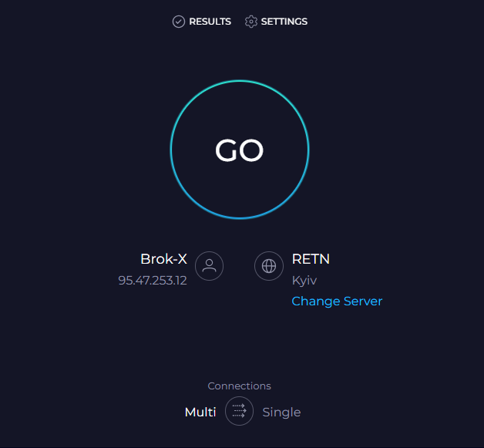This screenshot has width=484, height=448.
Task: Start the speed test with GO
Action: tap(240, 150)
